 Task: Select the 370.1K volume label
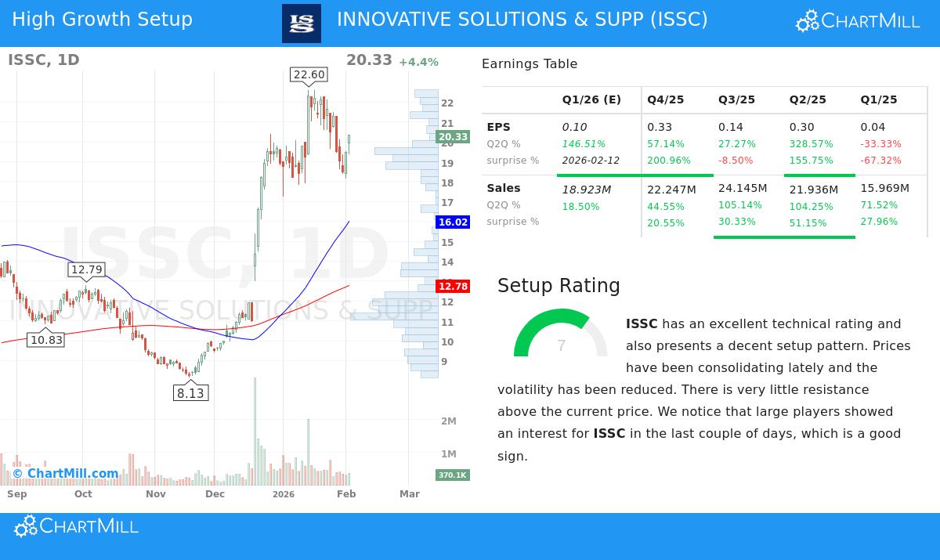453,475
